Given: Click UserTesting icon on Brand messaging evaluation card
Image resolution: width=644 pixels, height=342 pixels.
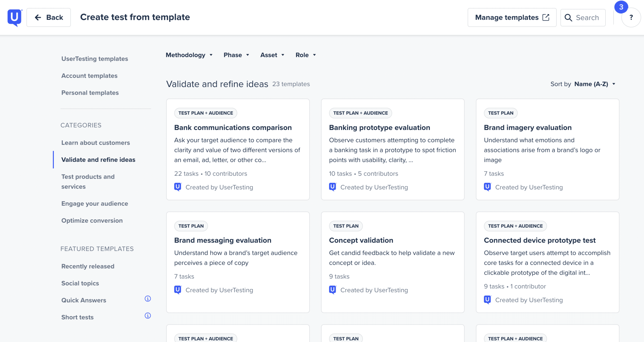Looking at the screenshot, I should 178,290.
